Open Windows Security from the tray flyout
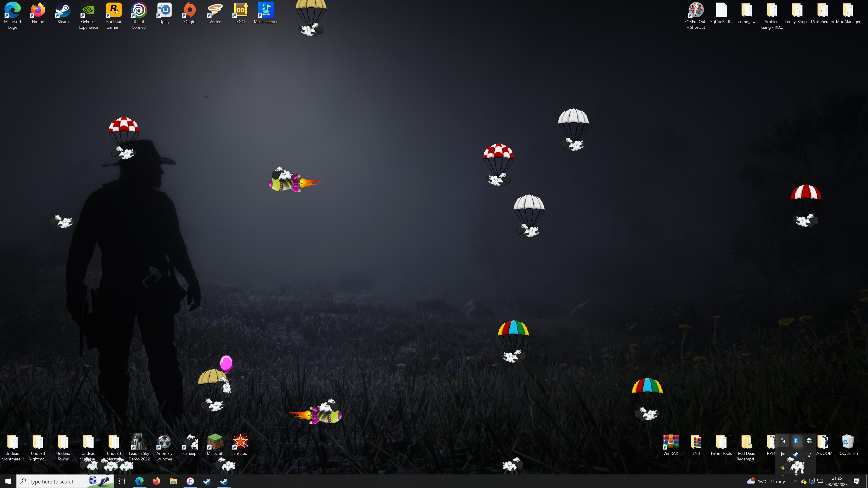 point(809,441)
